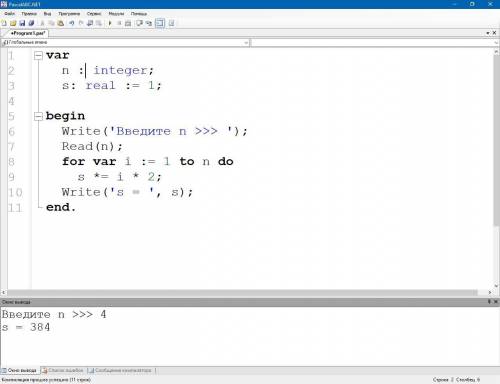Collapse the var section fold marker

(x=39, y=56)
